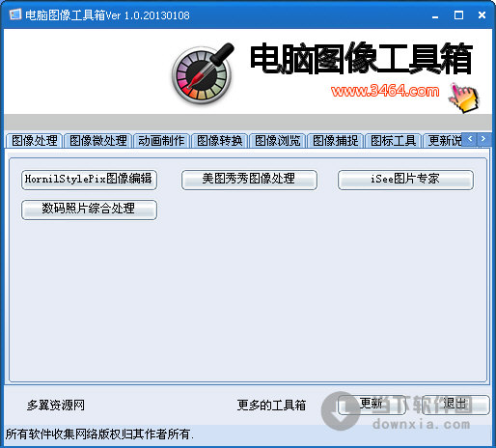
Task: Open the 图像浏览 tab
Action: [x=278, y=141]
